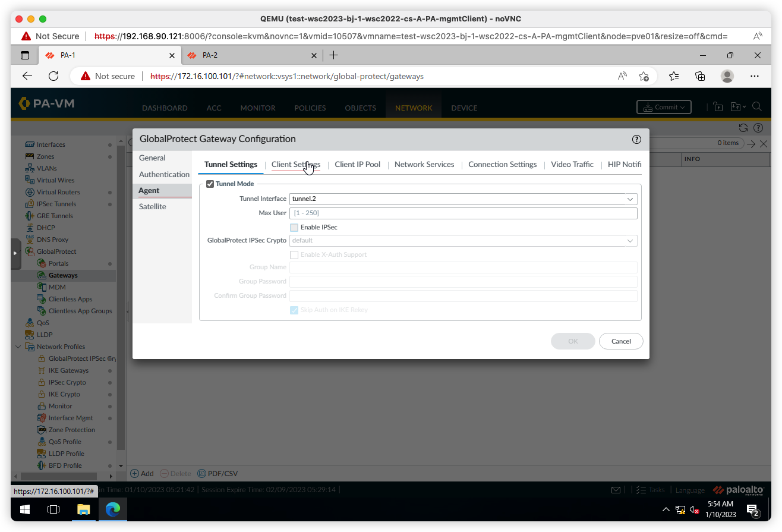Click the browser address bar URL

[287, 76]
